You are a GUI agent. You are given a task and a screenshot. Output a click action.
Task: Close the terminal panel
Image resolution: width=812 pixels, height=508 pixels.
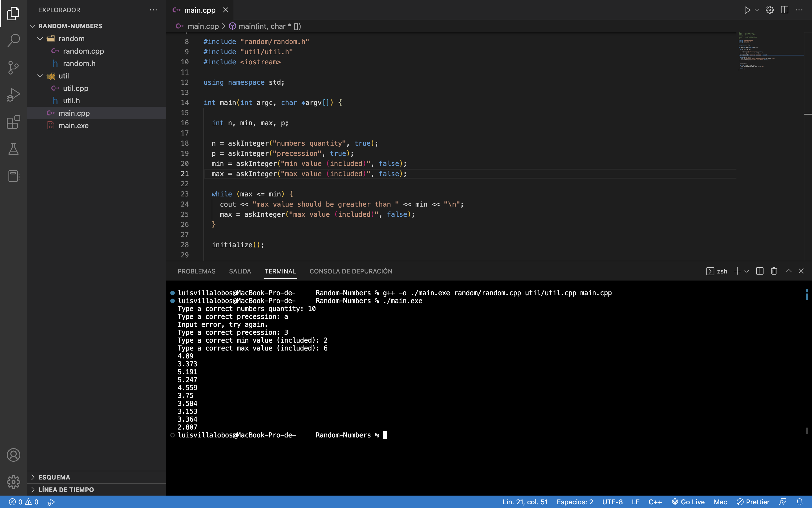(x=801, y=271)
